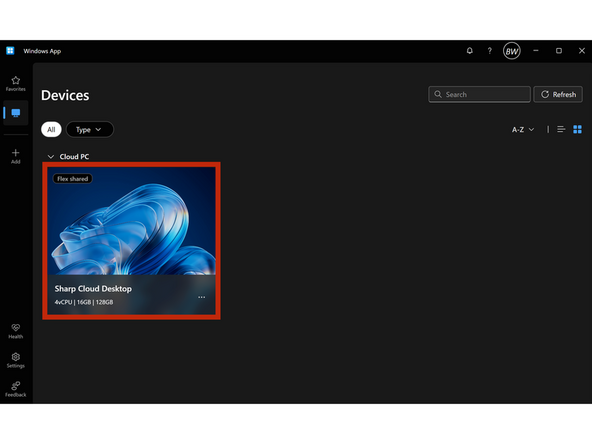
Task: Click the Refresh button
Action: coord(558,94)
